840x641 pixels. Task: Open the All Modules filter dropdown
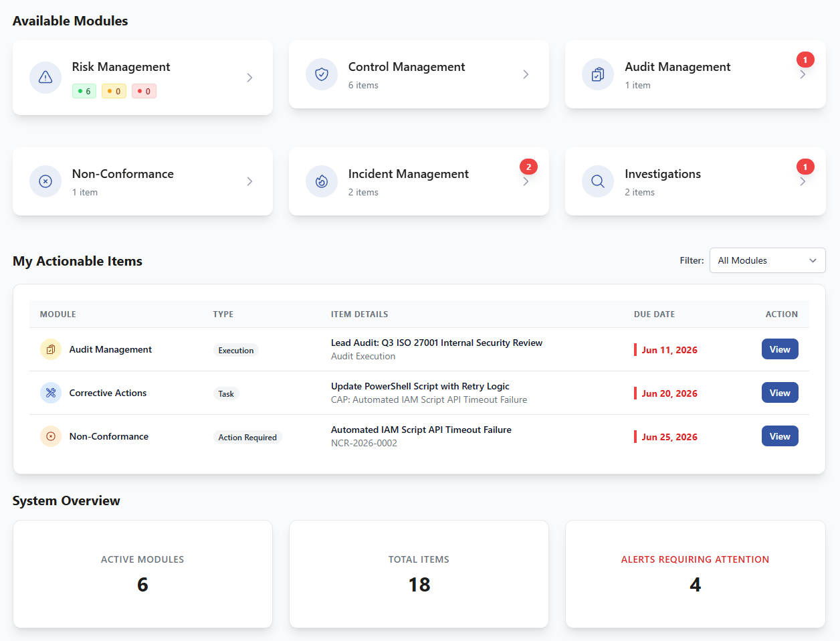point(767,260)
